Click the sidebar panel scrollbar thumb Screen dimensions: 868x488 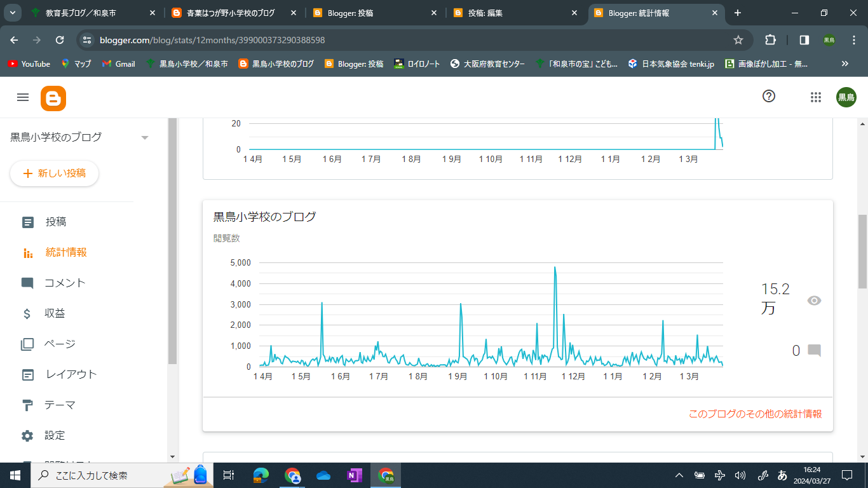[x=172, y=241]
